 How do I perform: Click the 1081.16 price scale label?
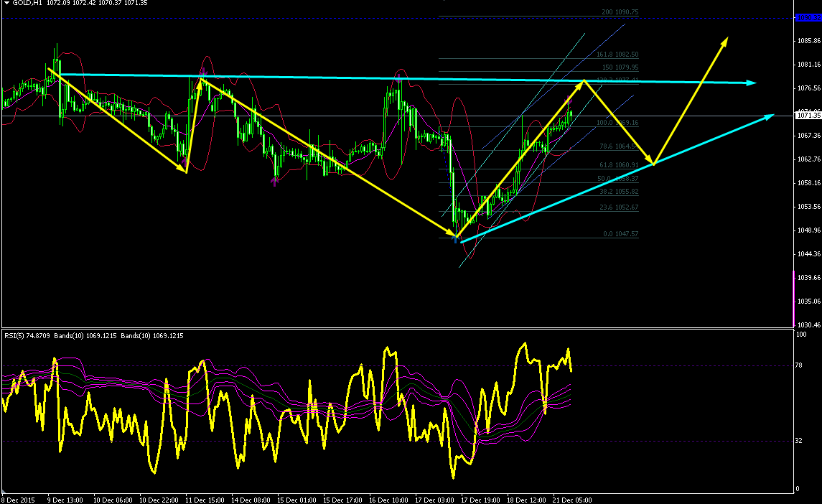point(809,65)
